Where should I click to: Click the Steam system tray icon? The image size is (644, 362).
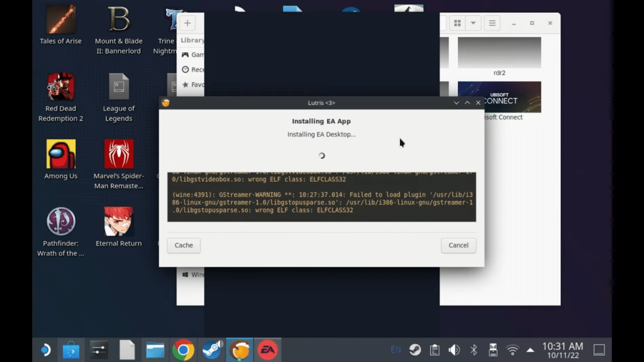[415, 349]
